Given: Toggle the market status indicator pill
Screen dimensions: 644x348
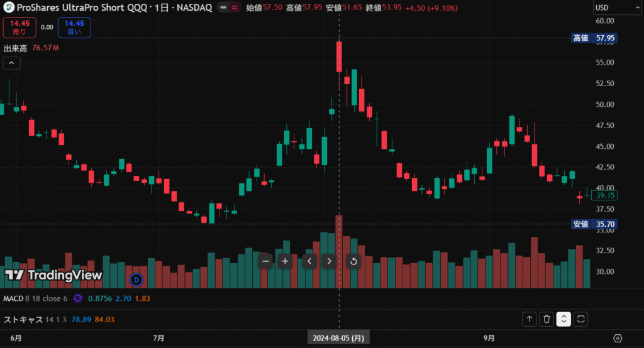Looking at the screenshot, I should pos(229,8).
